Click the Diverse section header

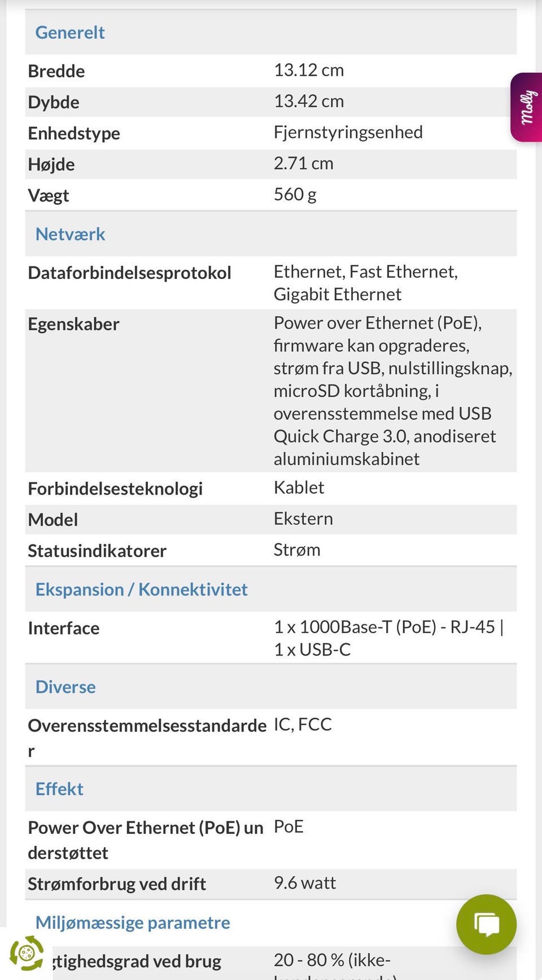pos(65,687)
